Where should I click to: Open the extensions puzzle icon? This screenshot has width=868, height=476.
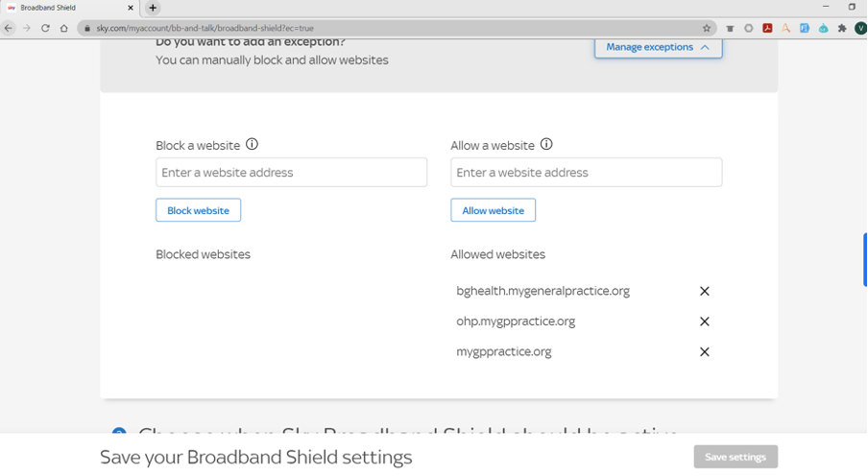[x=842, y=28]
